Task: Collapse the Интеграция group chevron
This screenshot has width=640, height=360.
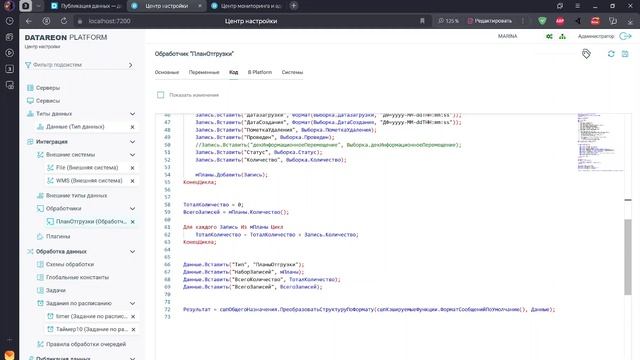Action: tap(132, 142)
